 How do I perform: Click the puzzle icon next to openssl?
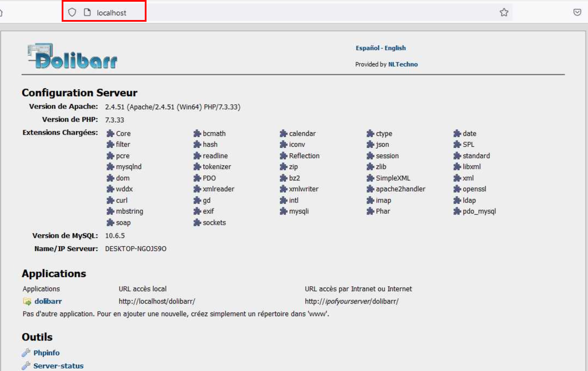(x=457, y=189)
